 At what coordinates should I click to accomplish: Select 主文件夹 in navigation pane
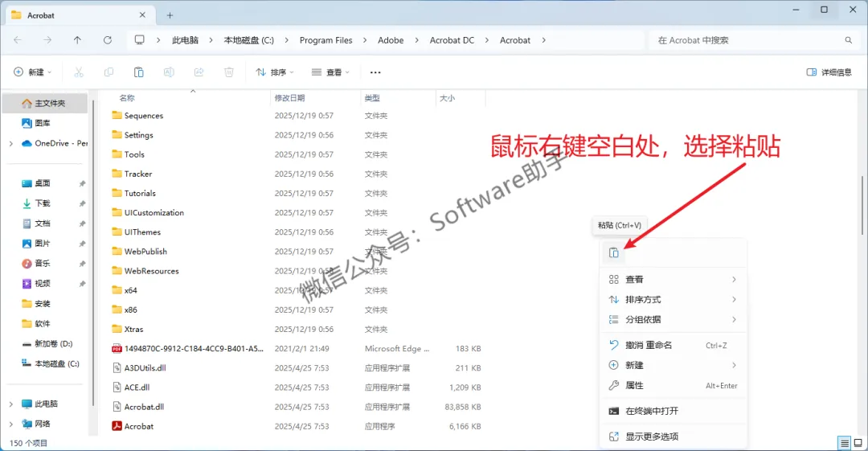(x=45, y=103)
